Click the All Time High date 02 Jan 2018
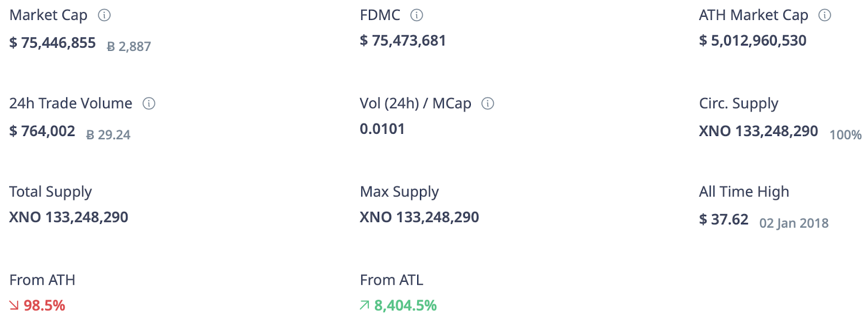This screenshot has width=868, height=316. (794, 223)
